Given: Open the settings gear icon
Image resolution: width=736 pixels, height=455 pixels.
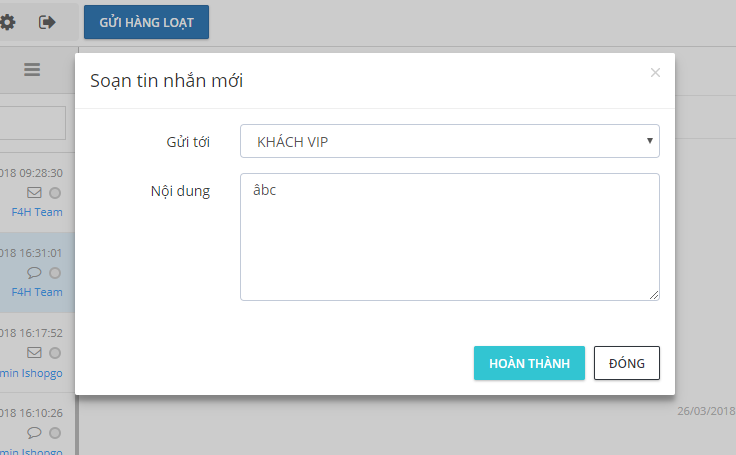Looking at the screenshot, I should 7,21.
